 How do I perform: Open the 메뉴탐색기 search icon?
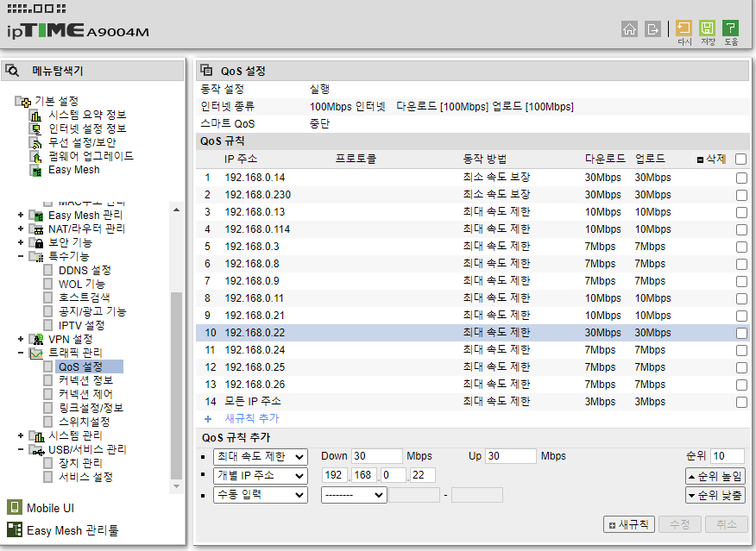coord(12,71)
